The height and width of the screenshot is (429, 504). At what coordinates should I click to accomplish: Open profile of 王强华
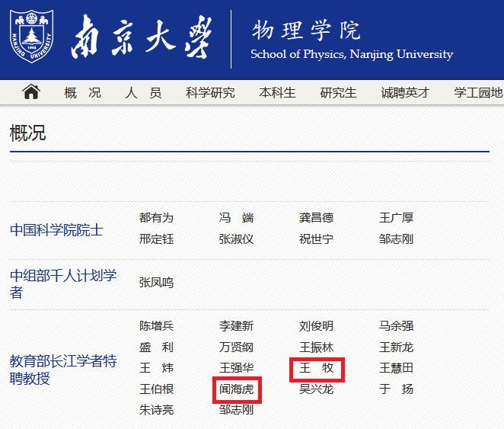pyautogui.click(x=236, y=368)
